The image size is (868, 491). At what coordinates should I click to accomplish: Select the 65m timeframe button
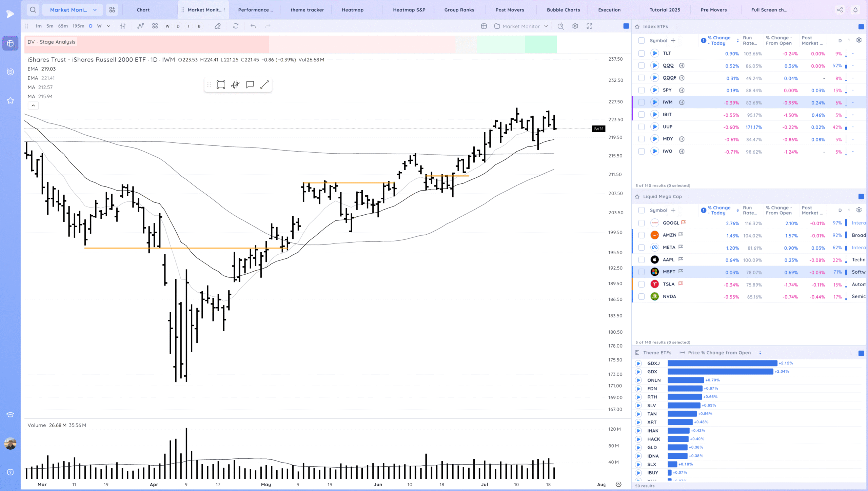[x=63, y=26]
